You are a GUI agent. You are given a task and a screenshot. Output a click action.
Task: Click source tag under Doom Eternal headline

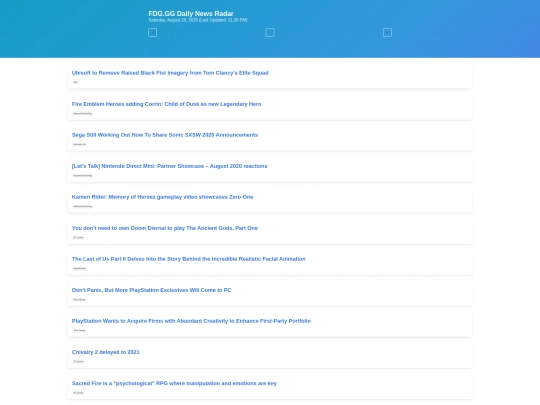pyautogui.click(x=78, y=238)
